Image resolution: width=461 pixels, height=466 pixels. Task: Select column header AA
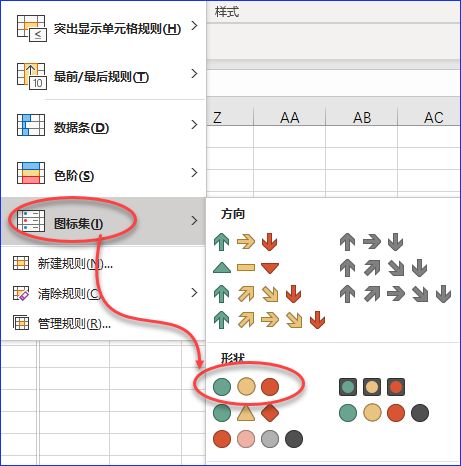[x=289, y=117]
